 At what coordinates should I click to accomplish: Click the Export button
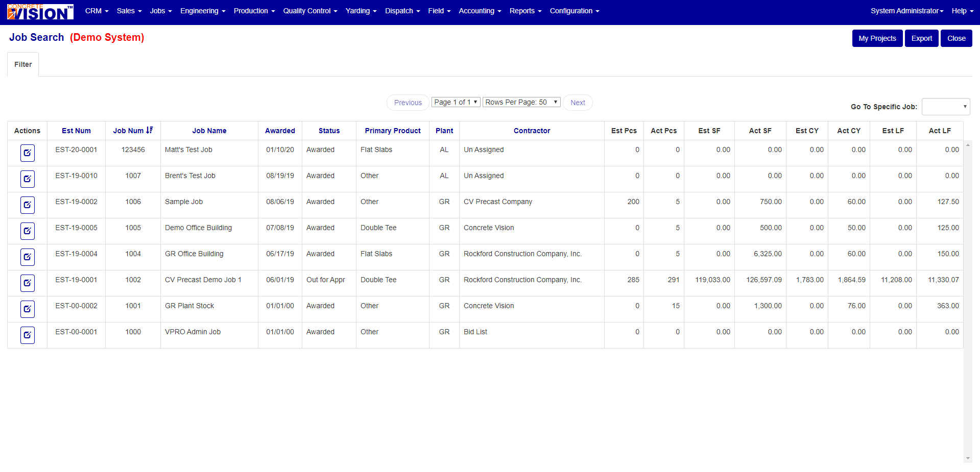tap(922, 38)
